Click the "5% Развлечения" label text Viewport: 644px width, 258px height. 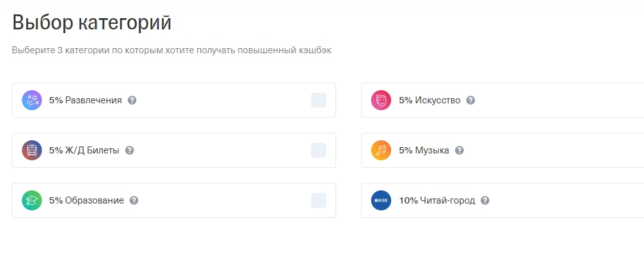tap(85, 100)
